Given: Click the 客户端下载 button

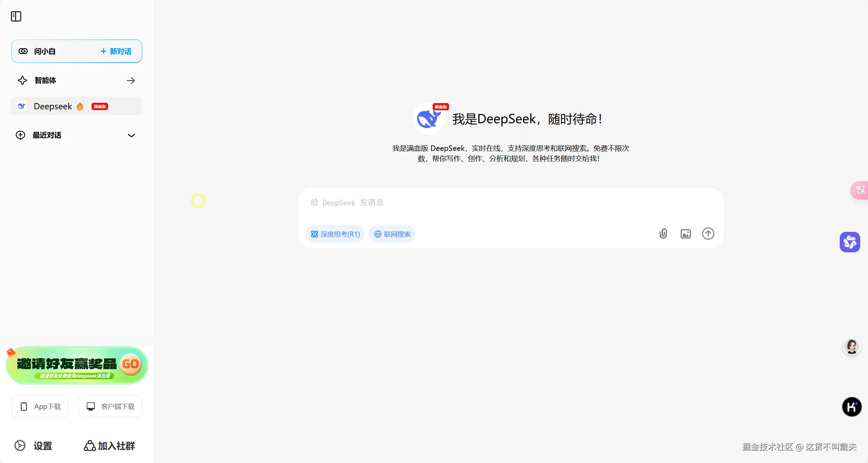Looking at the screenshot, I should coord(110,406).
